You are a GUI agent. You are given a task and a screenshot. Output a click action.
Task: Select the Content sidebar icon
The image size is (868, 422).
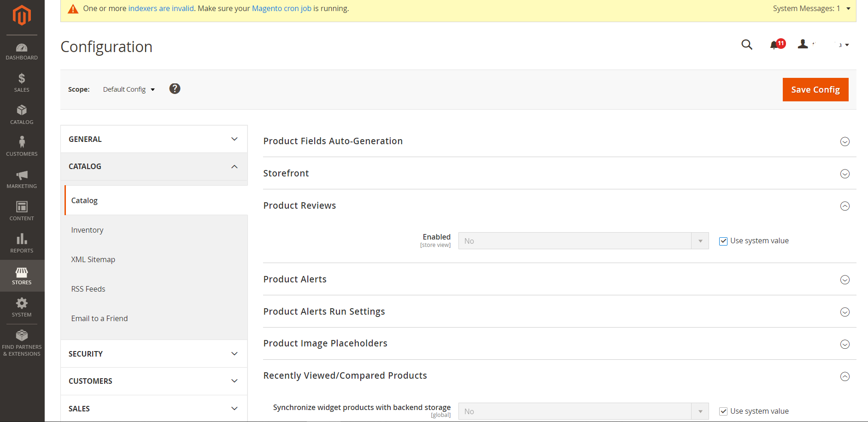pyautogui.click(x=22, y=211)
